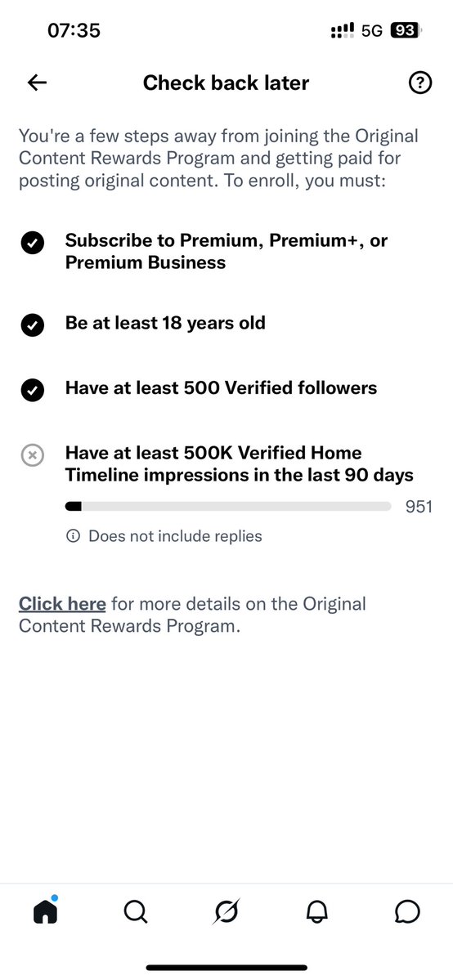Tap the Subscribe to Premium requirement text

[x=226, y=251]
